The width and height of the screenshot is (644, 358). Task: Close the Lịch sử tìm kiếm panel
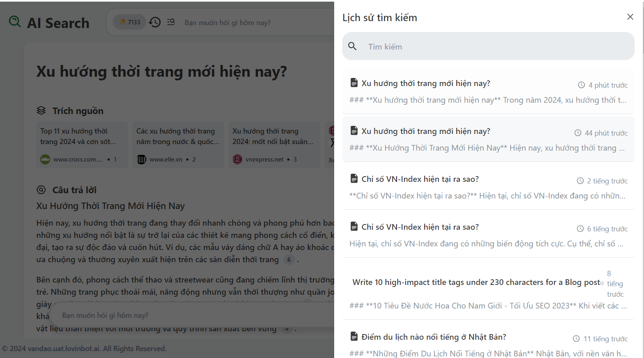coord(630,17)
